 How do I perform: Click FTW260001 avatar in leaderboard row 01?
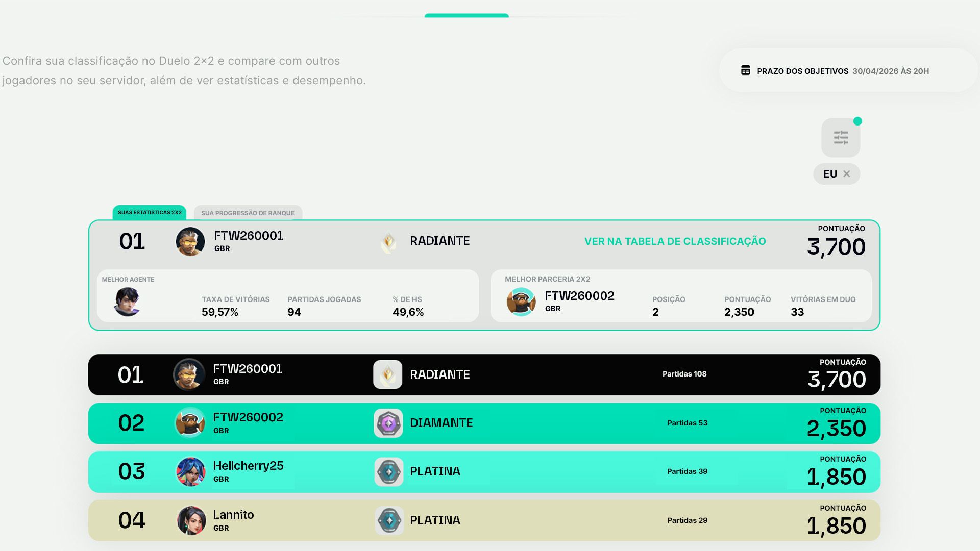point(189,374)
